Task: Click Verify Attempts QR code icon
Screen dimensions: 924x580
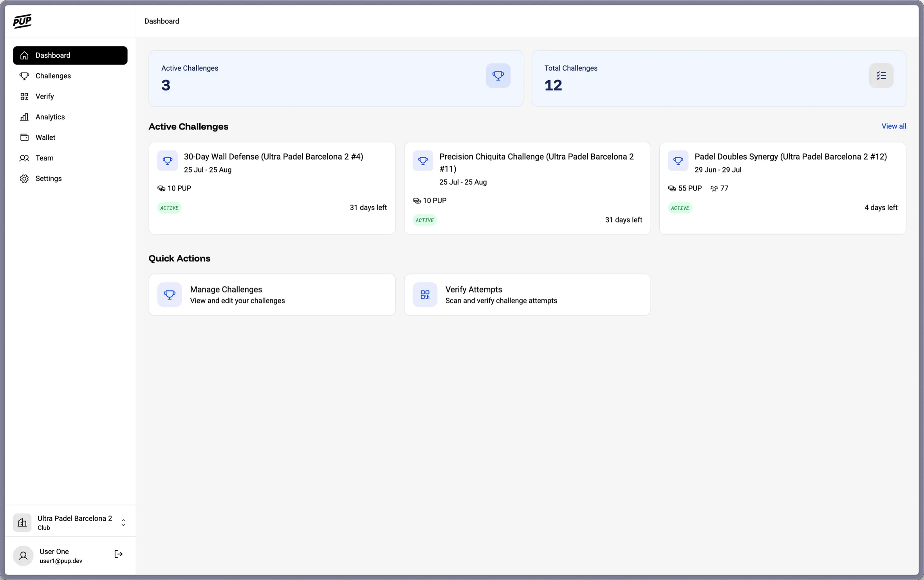Action: (x=425, y=295)
